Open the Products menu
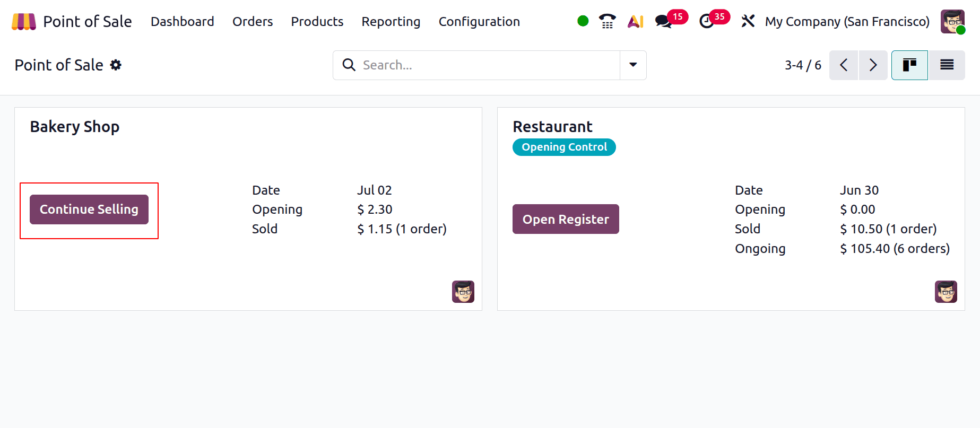The width and height of the screenshot is (980, 428). point(317,22)
